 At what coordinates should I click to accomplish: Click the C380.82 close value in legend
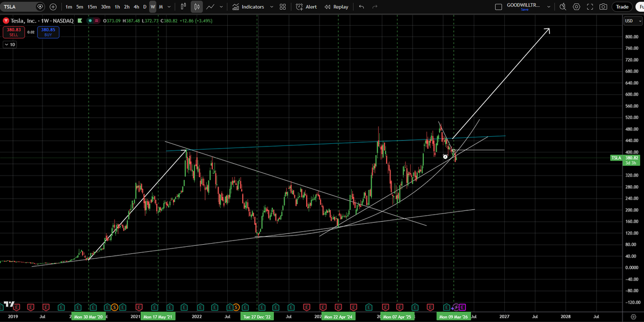[x=169, y=20]
